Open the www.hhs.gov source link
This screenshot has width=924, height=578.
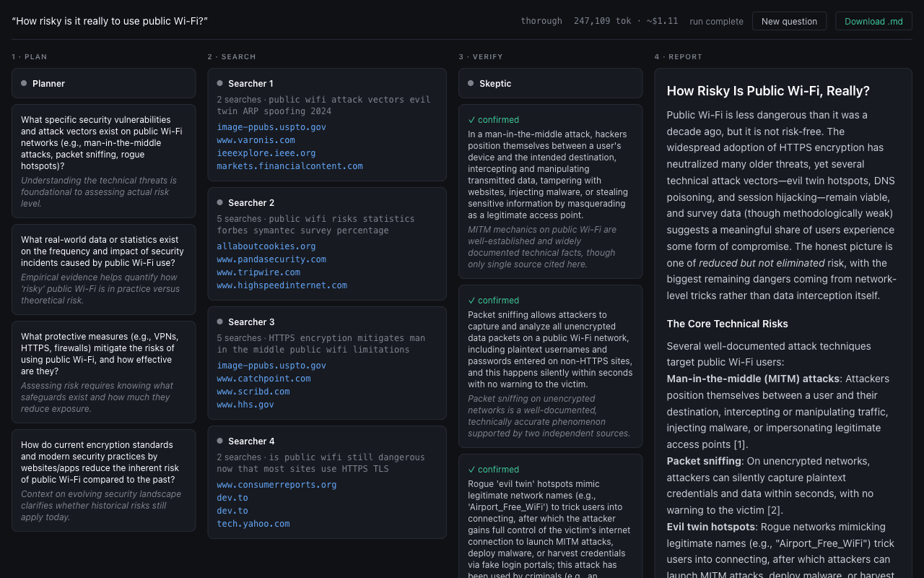click(245, 405)
